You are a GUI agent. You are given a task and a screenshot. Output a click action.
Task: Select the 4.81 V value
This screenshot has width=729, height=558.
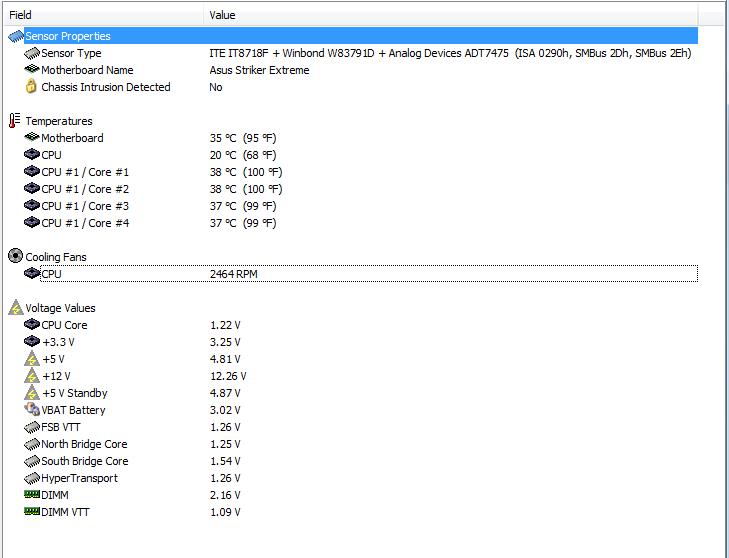225,359
